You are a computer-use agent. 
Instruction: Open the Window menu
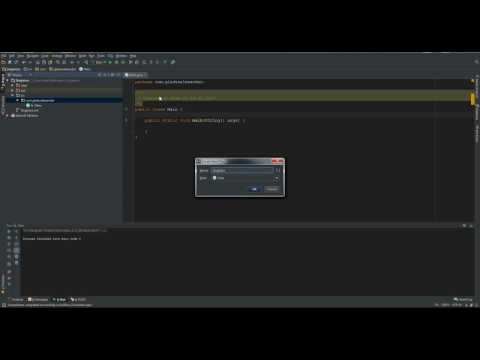point(121,56)
